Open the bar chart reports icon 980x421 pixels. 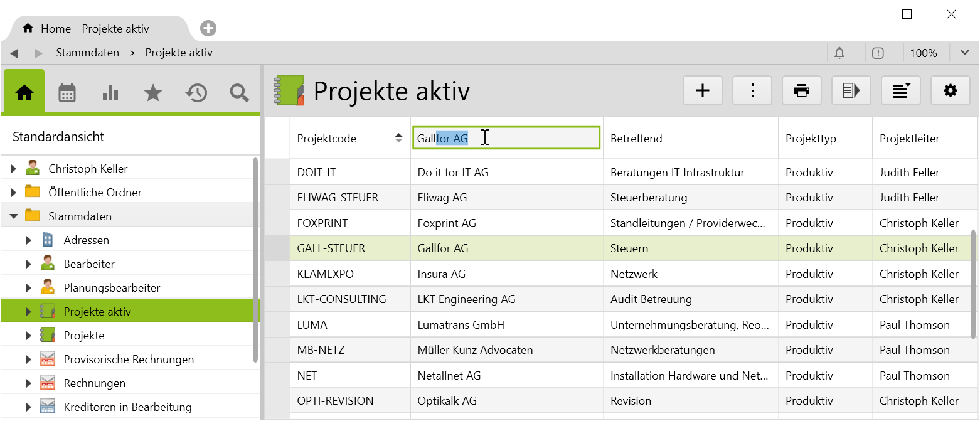point(110,93)
